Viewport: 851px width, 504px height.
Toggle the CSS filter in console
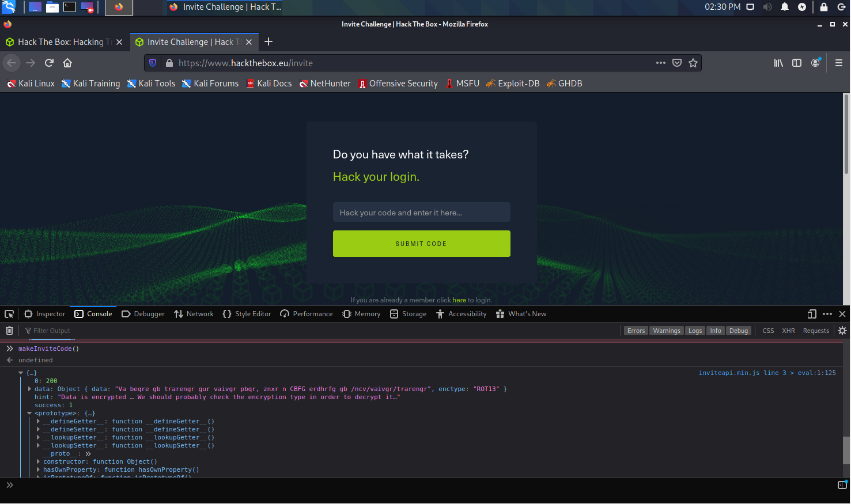click(768, 331)
